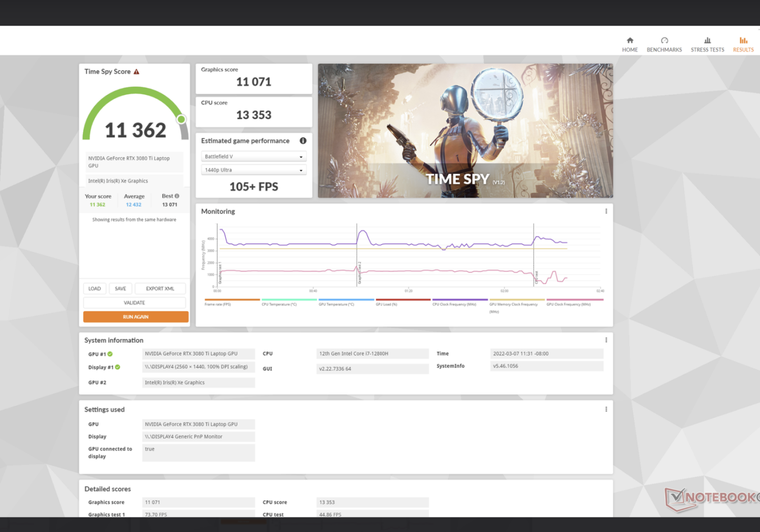Click the GPU connected to display value true
760x532 pixels.
(198, 453)
